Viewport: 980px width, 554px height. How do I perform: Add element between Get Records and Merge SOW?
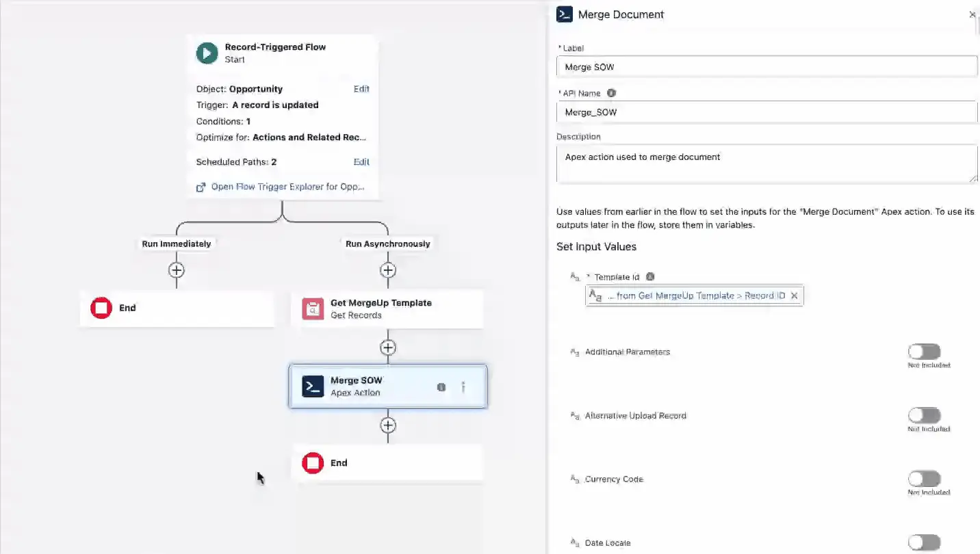(x=388, y=347)
